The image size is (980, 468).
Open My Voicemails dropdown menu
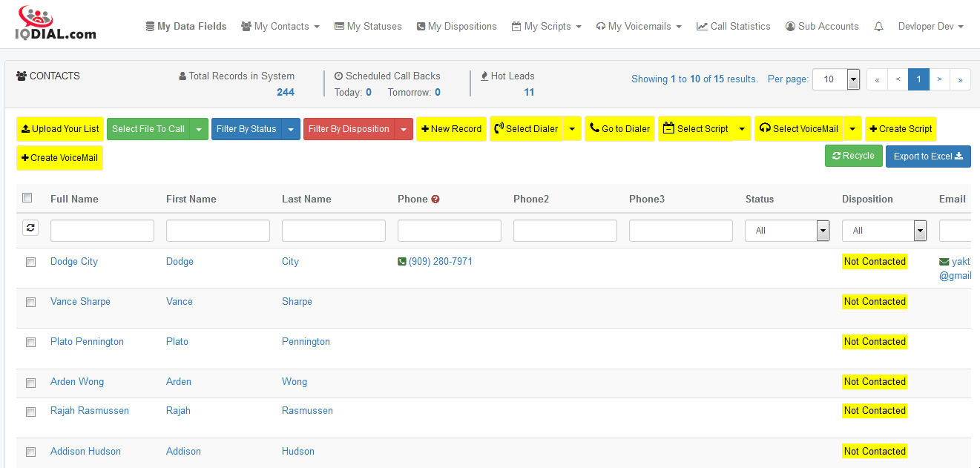coord(639,26)
